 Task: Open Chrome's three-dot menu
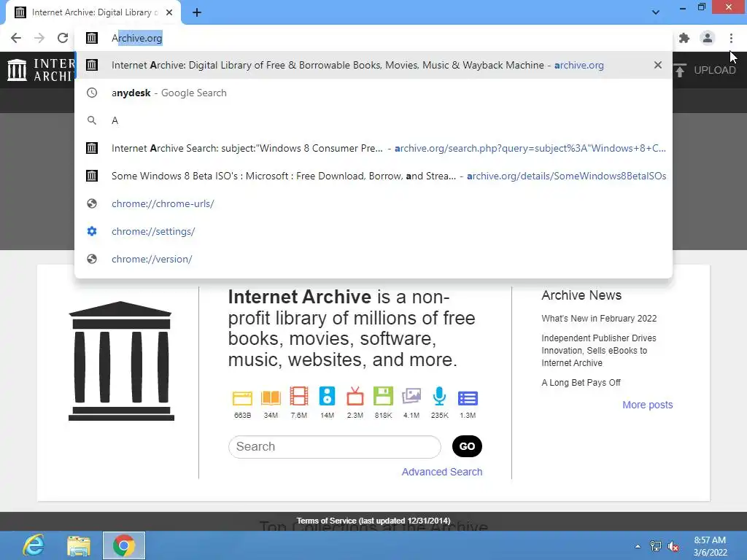[731, 38]
